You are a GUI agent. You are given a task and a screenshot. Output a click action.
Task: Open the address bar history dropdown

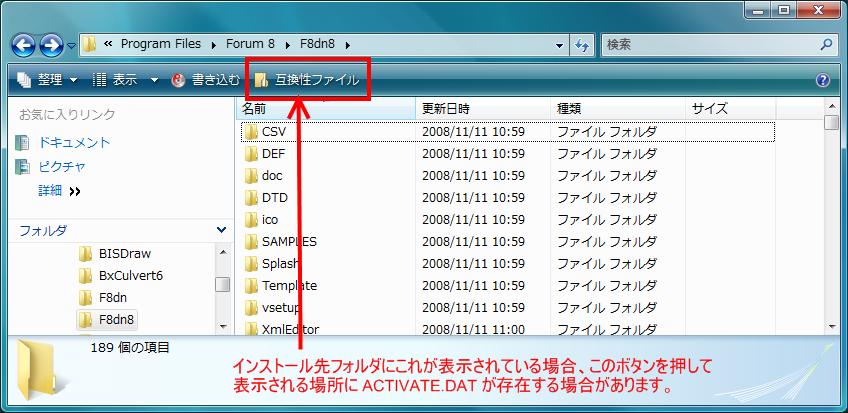tap(560, 45)
